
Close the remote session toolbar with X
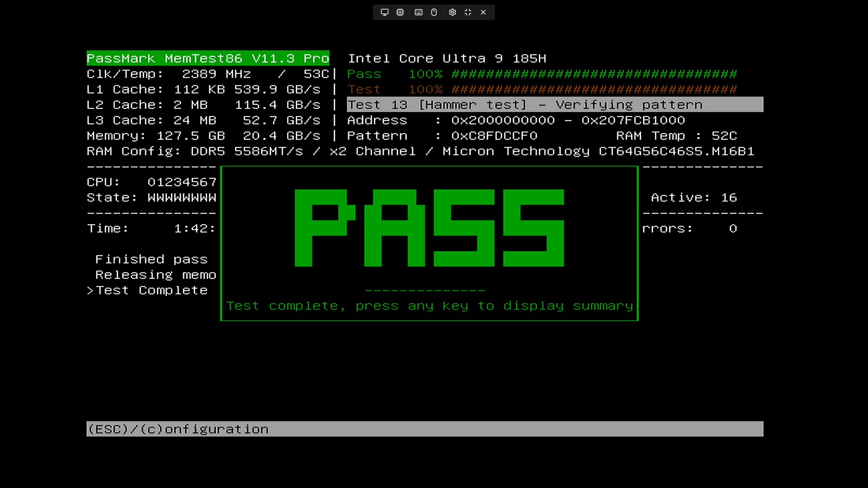(x=483, y=12)
